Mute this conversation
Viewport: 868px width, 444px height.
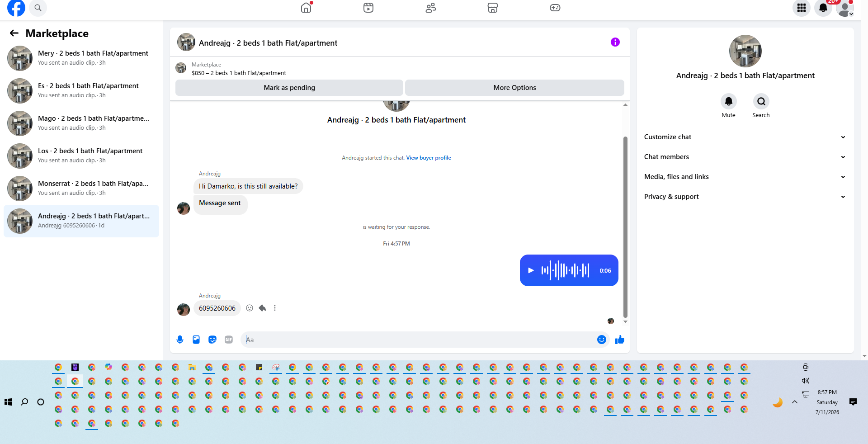pos(729,101)
